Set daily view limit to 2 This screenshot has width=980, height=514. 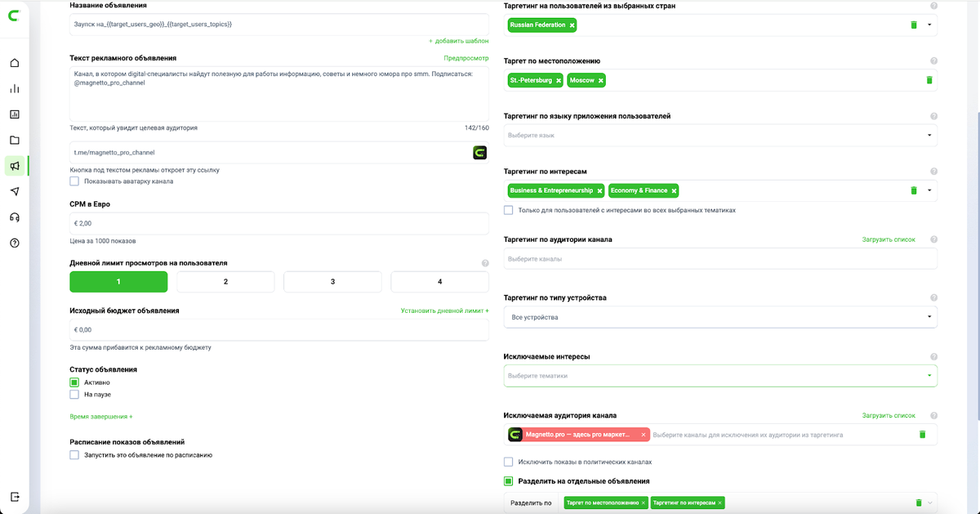pyautogui.click(x=225, y=282)
